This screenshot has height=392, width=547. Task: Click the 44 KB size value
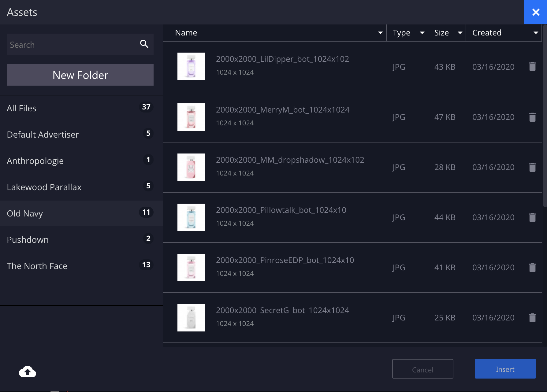(x=445, y=217)
